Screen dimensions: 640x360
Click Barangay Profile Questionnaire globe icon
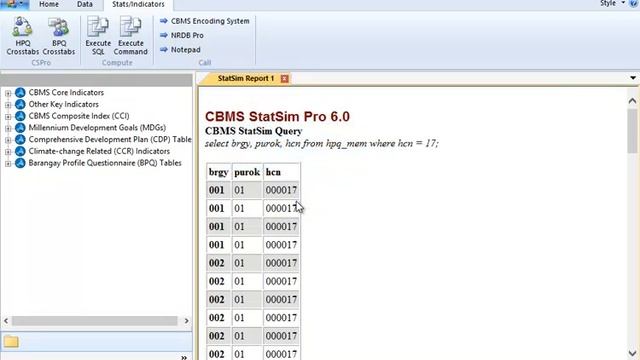[x=20, y=163]
